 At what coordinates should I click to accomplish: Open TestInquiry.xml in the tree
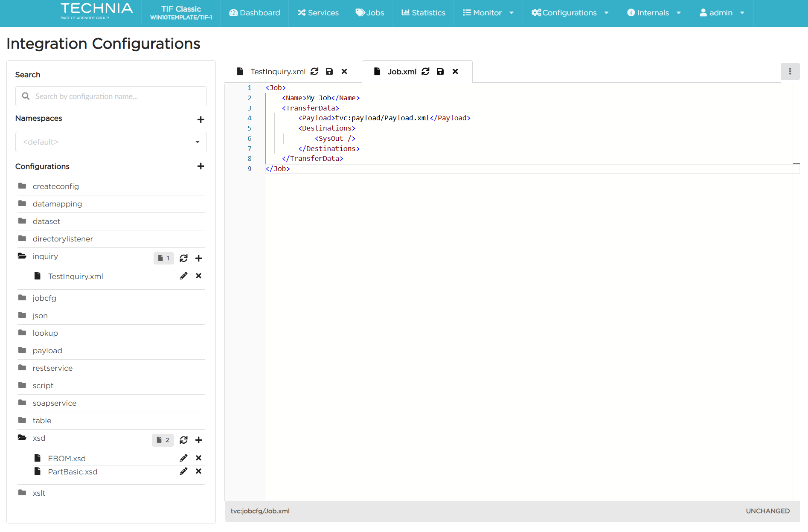pos(76,276)
